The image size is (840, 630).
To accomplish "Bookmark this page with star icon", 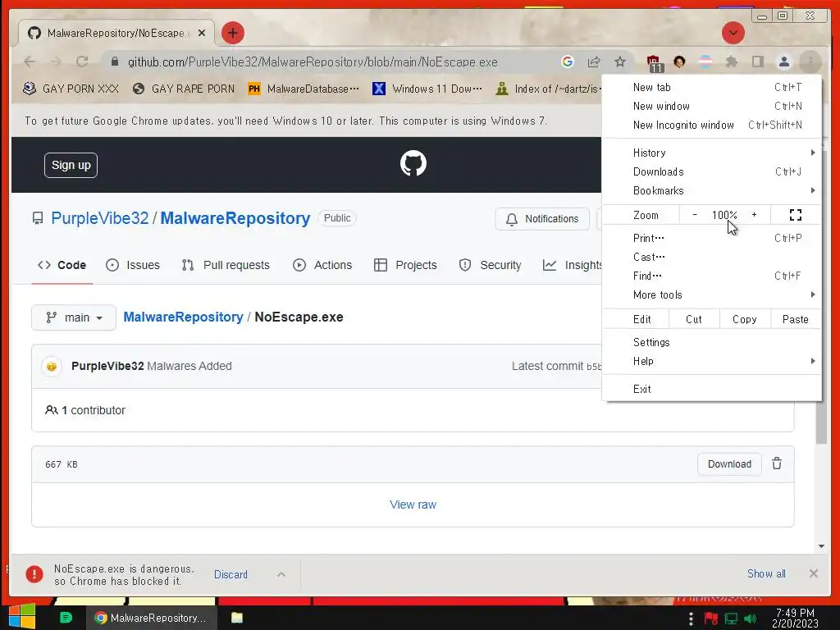I will point(620,62).
